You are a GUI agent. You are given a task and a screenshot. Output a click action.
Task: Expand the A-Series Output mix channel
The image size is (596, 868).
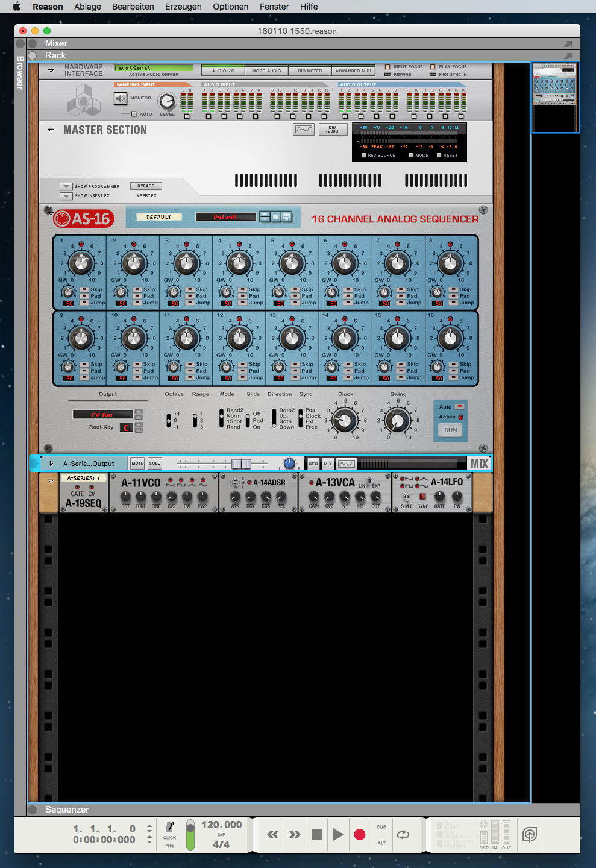click(51, 464)
